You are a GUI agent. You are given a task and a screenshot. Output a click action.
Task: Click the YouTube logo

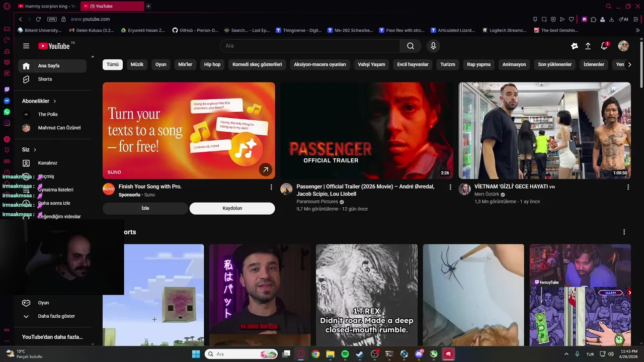[x=54, y=46]
